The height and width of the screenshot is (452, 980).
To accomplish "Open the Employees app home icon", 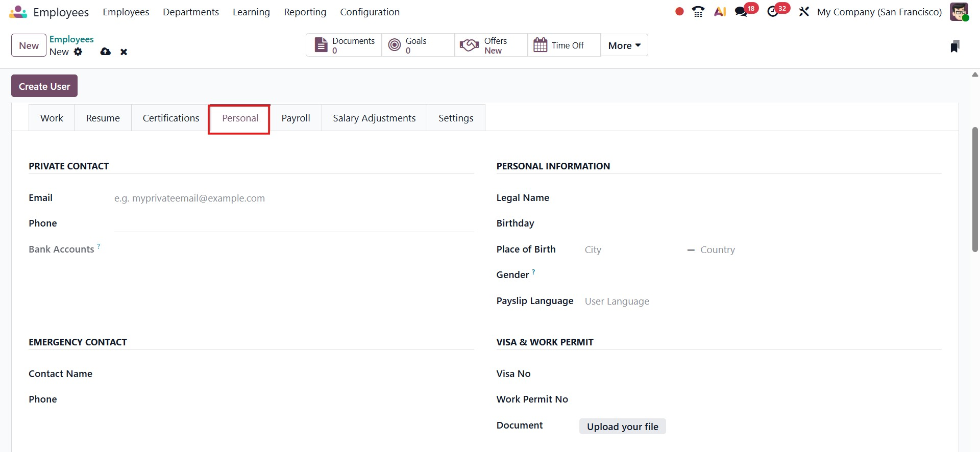I will click(18, 12).
